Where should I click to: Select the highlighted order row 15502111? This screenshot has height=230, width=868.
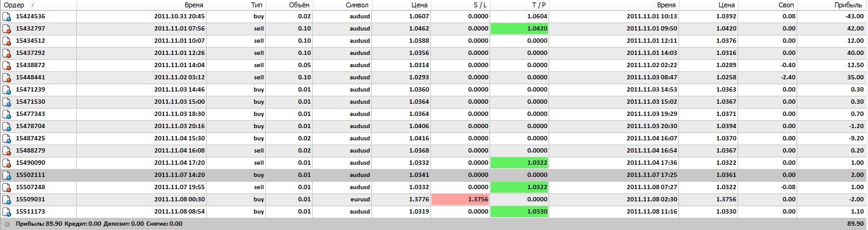point(434,175)
